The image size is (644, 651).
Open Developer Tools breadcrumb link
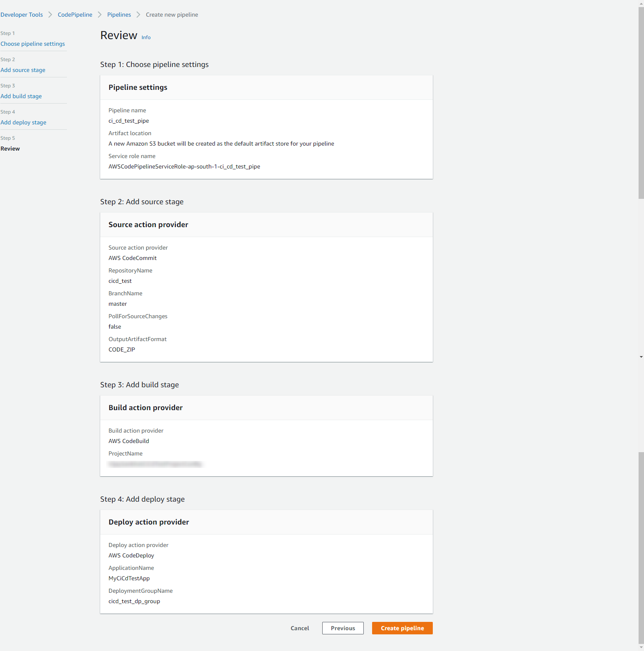(x=22, y=15)
